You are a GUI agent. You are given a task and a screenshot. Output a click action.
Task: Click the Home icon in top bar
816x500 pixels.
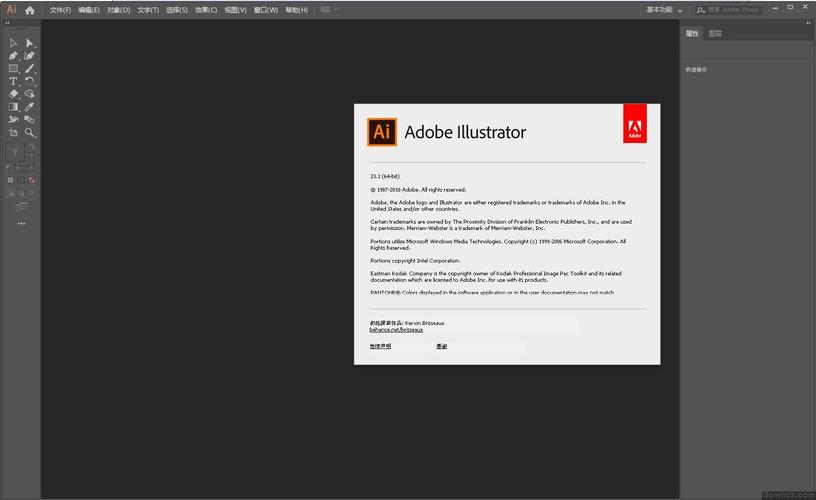(30, 10)
